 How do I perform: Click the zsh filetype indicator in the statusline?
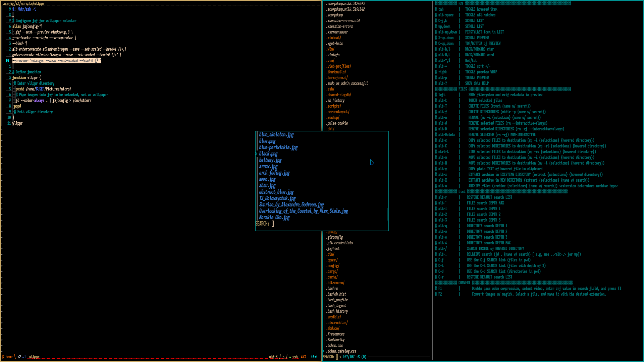click(x=295, y=357)
